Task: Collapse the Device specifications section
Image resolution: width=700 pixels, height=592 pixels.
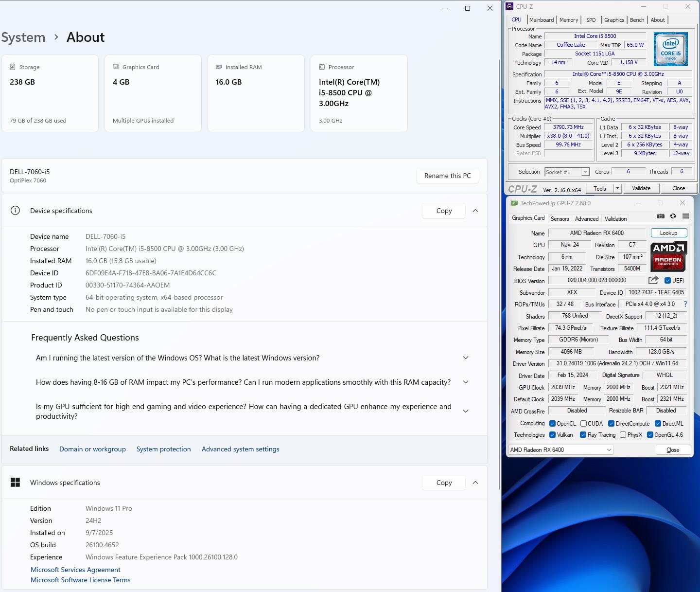Action: click(475, 211)
